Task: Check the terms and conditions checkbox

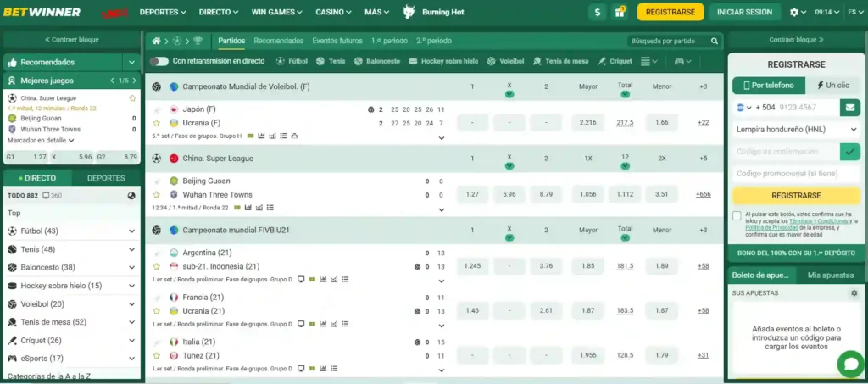Action: coord(737,215)
